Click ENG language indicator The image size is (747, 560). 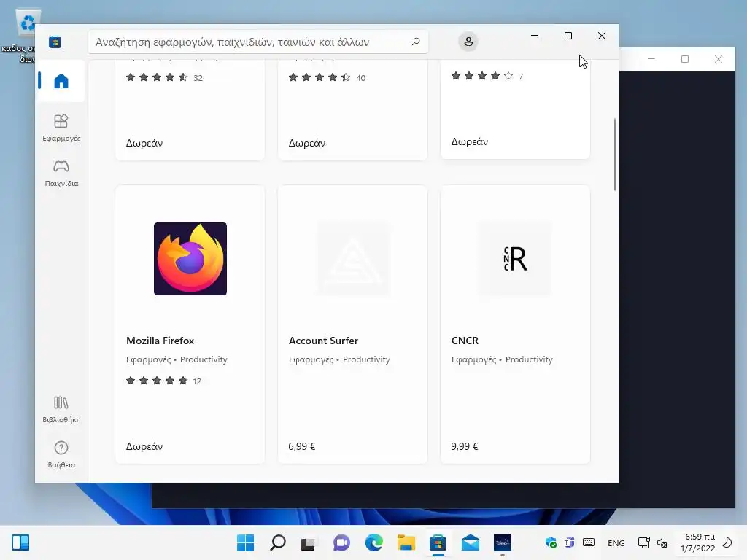coord(616,542)
